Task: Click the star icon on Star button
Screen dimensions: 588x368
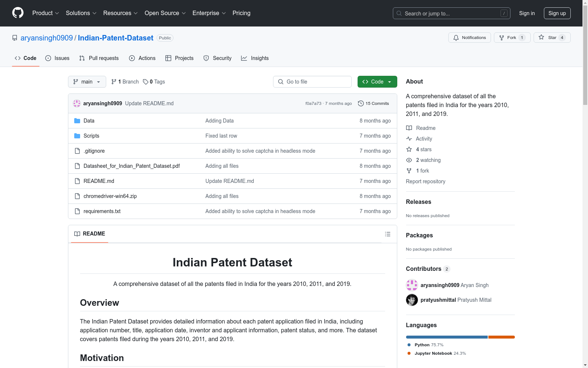Action: 541,37
